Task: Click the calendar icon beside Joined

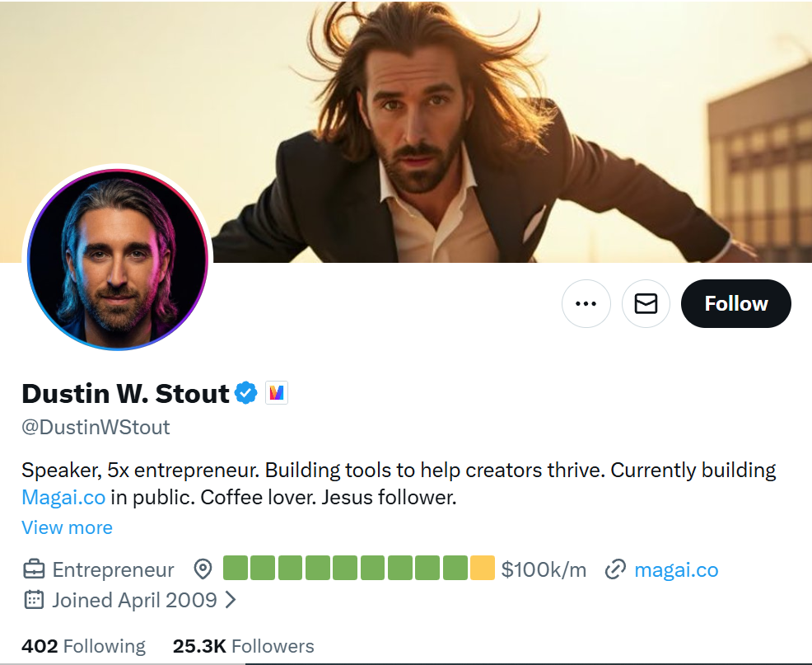Action: [34, 600]
